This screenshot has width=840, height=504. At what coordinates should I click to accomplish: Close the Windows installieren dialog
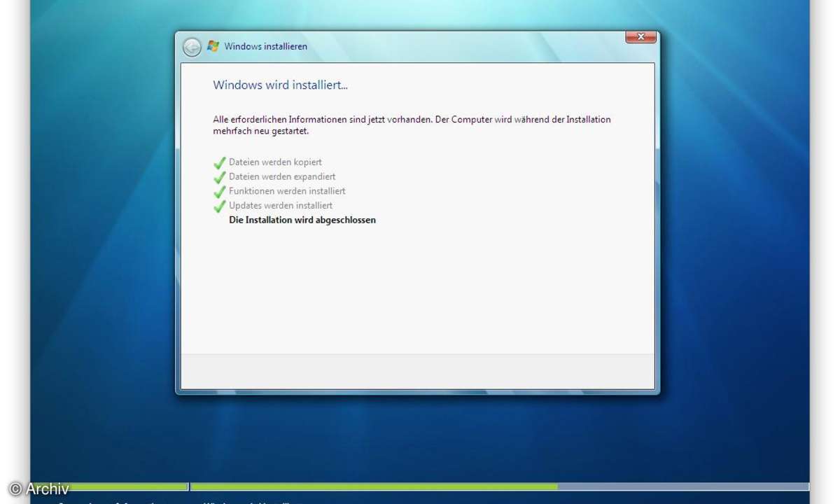coord(640,36)
